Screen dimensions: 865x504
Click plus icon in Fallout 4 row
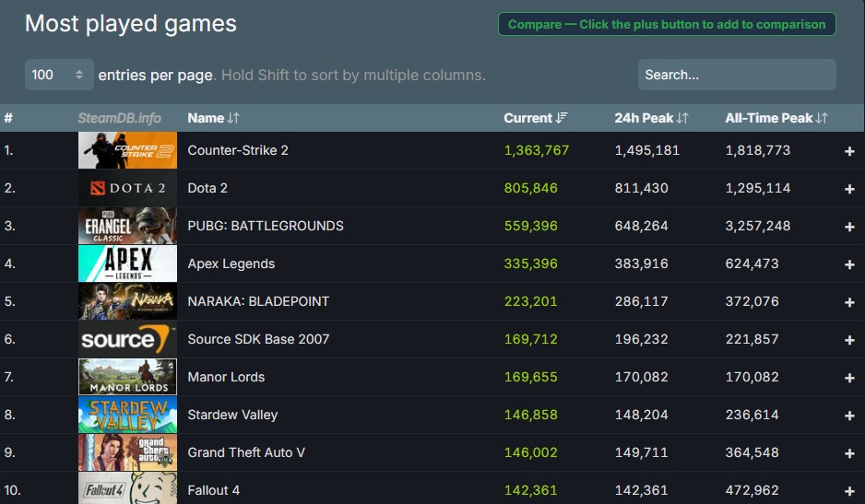849,491
